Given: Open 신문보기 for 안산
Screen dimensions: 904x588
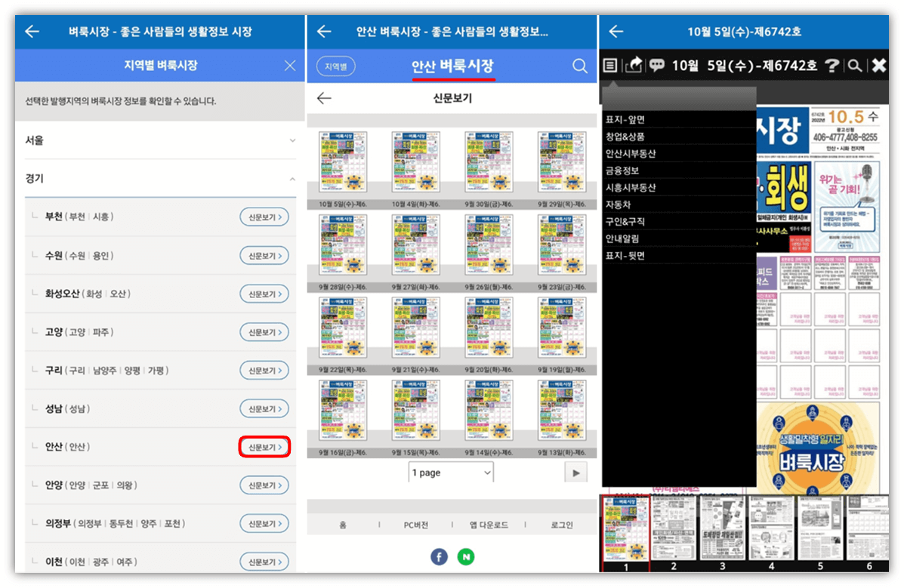Looking at the screenshot, I should click(x=264, y=447).
